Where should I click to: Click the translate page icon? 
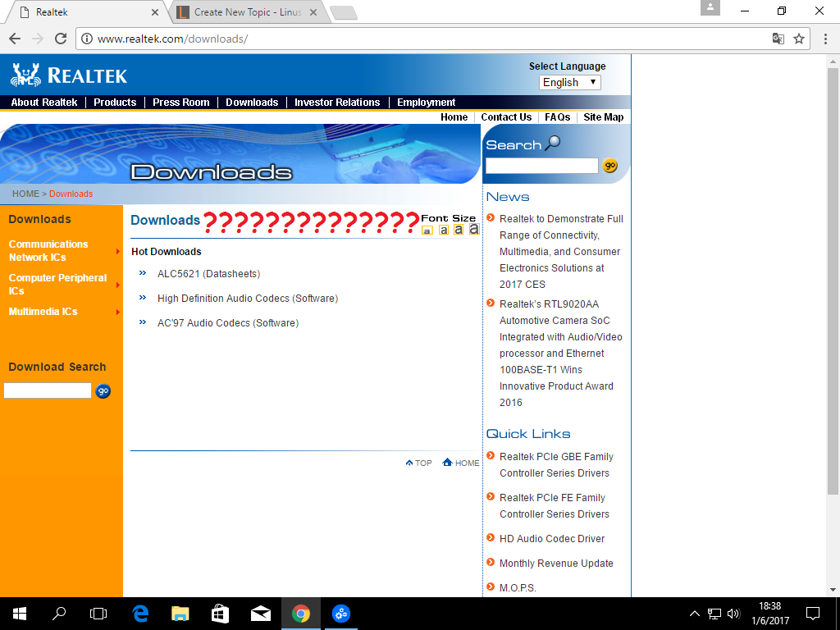pyautogui.click(x=778, y=39)
